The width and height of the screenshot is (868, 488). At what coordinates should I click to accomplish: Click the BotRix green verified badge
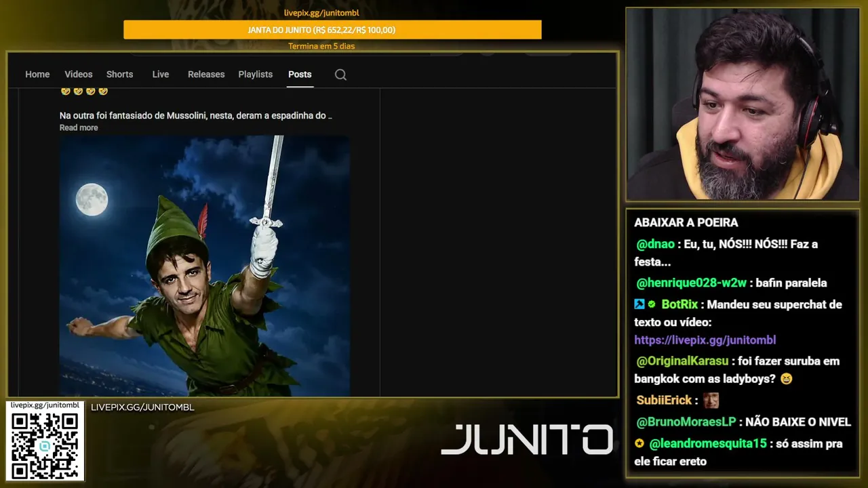652,304
